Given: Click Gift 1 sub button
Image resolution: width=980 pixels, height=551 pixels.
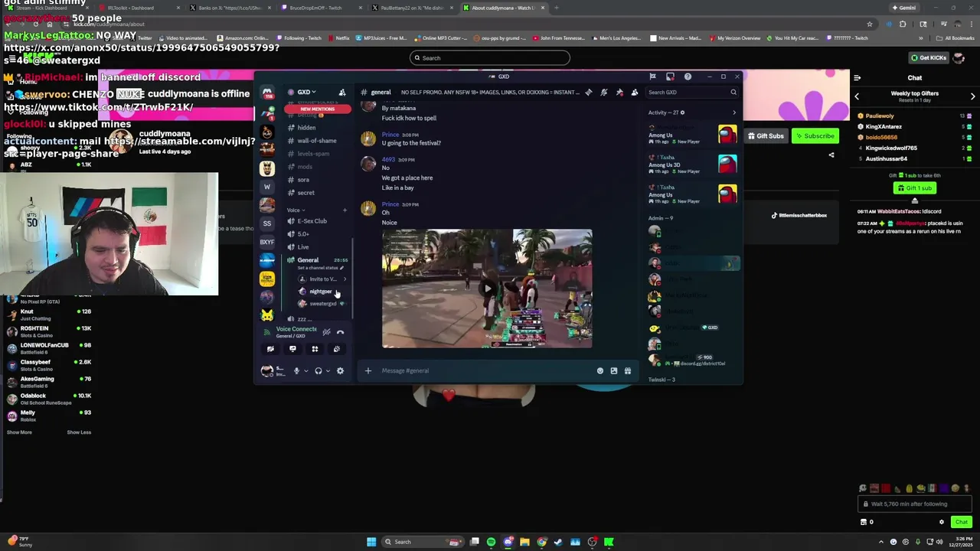Looking at the screenshot, I should 915,188.
